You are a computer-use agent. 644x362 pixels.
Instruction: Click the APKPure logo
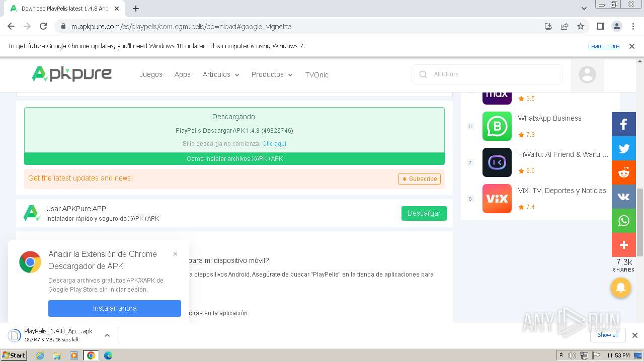point(71,74)
